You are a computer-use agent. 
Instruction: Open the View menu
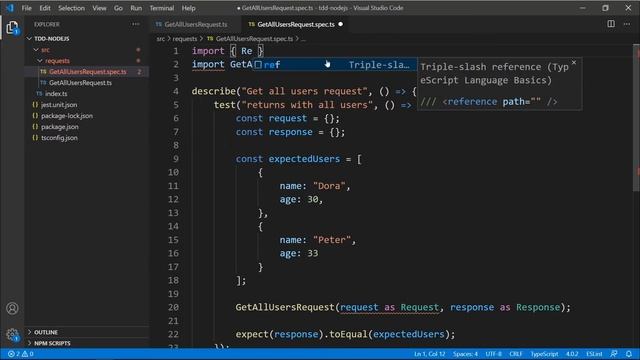pyautogui.click(x=99, y=8)
